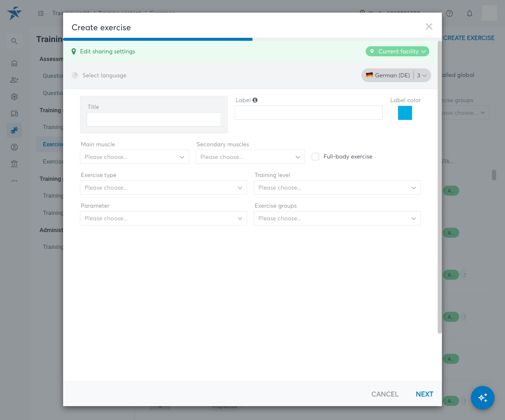Click CREATE EXERCISE button behind dialog
The width and height of the screenshot is (505, 420).
(x=468, y=38)
